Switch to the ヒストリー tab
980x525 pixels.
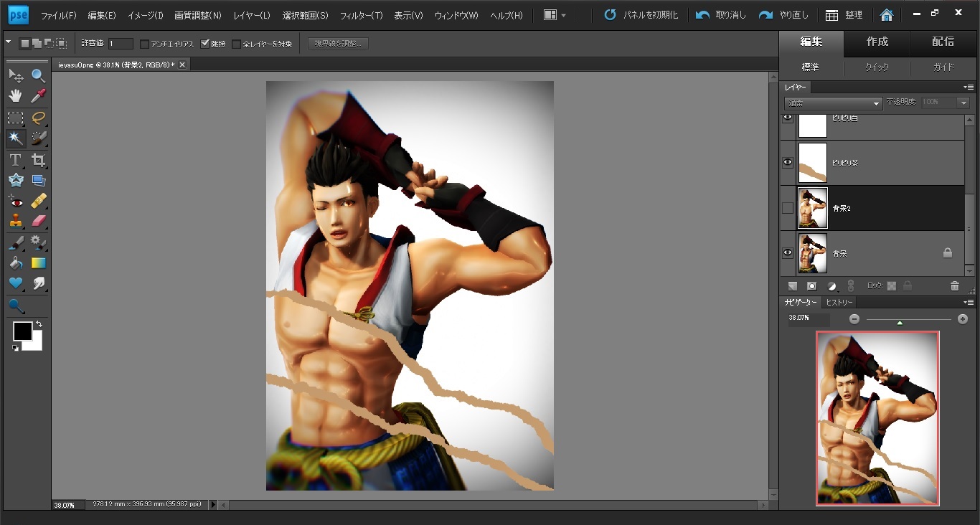839,303
